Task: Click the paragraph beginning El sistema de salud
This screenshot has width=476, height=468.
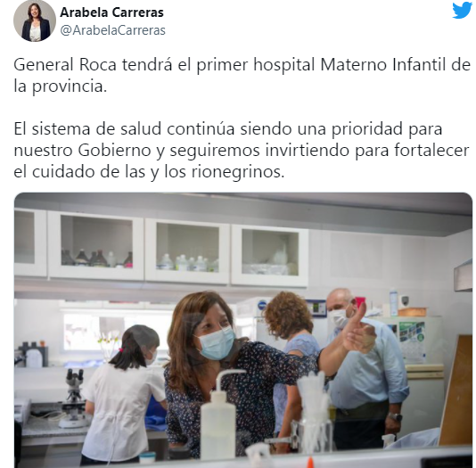Action: tap(242, 150)
